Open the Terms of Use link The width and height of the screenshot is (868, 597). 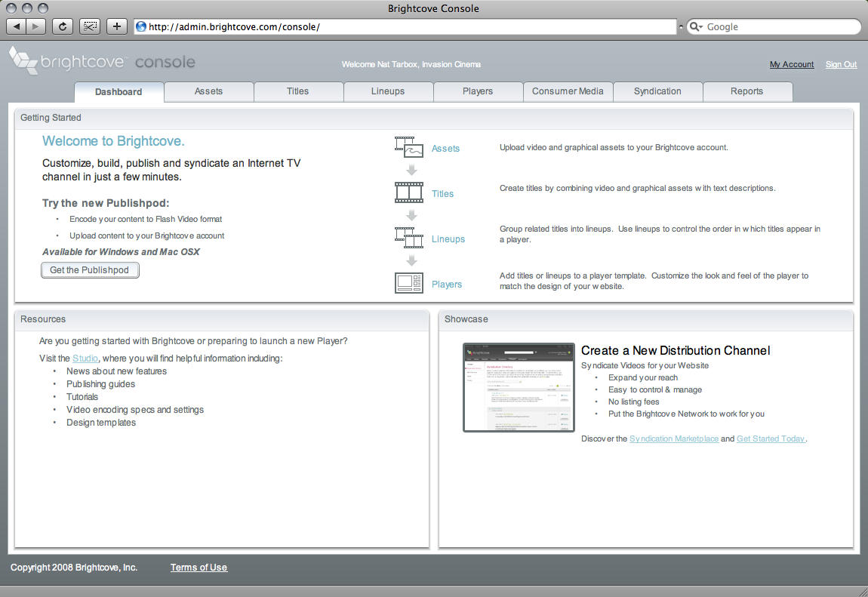[x=199, y=568]
